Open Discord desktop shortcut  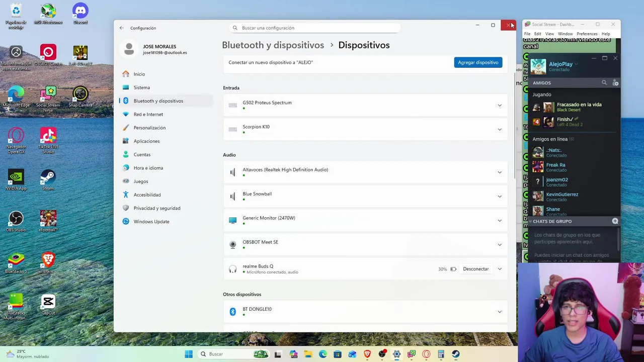pos(80,14)
